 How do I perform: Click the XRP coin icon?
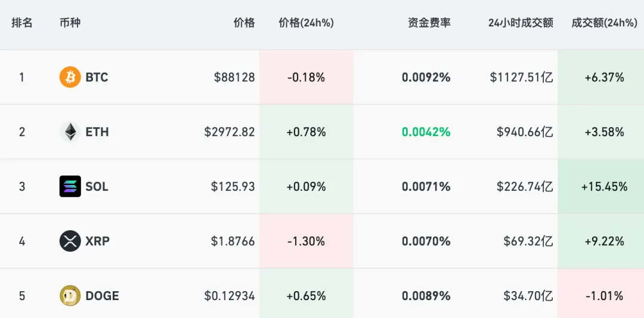coord(70,241)
